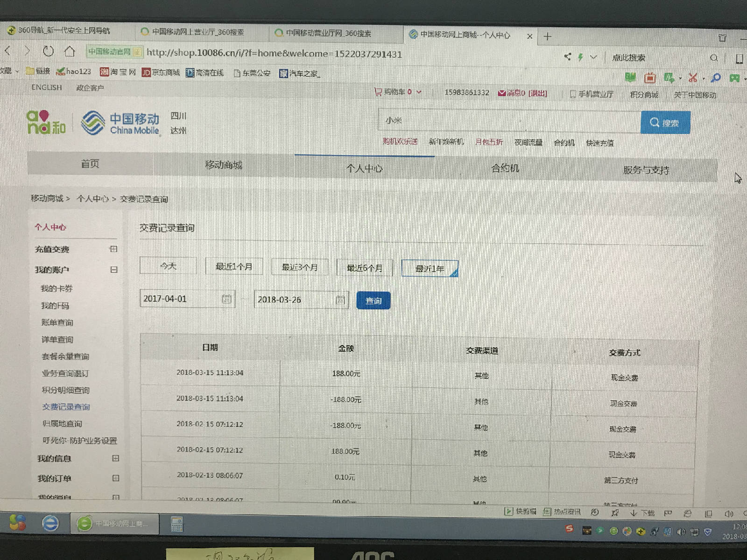This screenshot has height=560, width=747.
Task: Click the browser refresh icon
Action: (x=48, y=51)
